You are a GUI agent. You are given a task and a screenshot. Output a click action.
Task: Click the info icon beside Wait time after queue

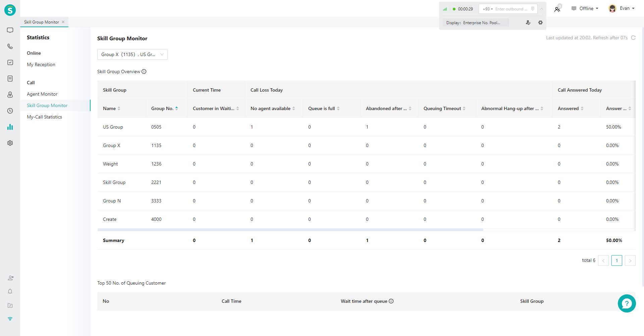coord(391,301)
